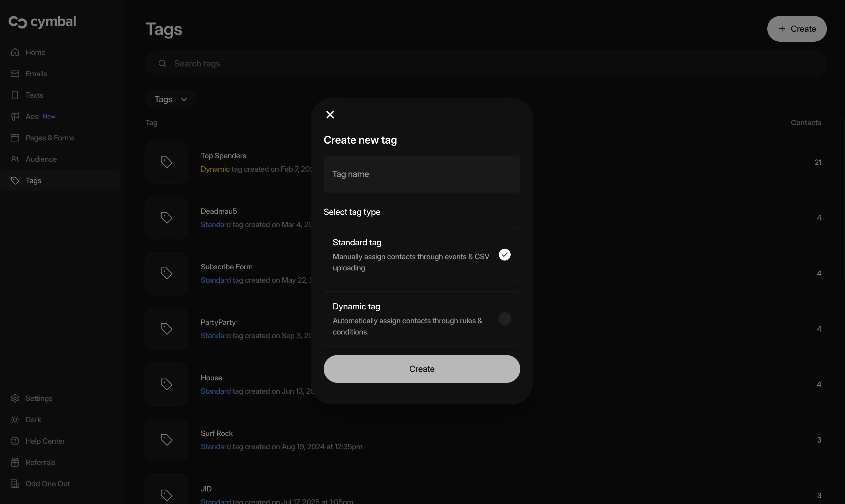Click the Create button in dialog
Viewport: 845px width, 504px height.
(x=422, y=369)
